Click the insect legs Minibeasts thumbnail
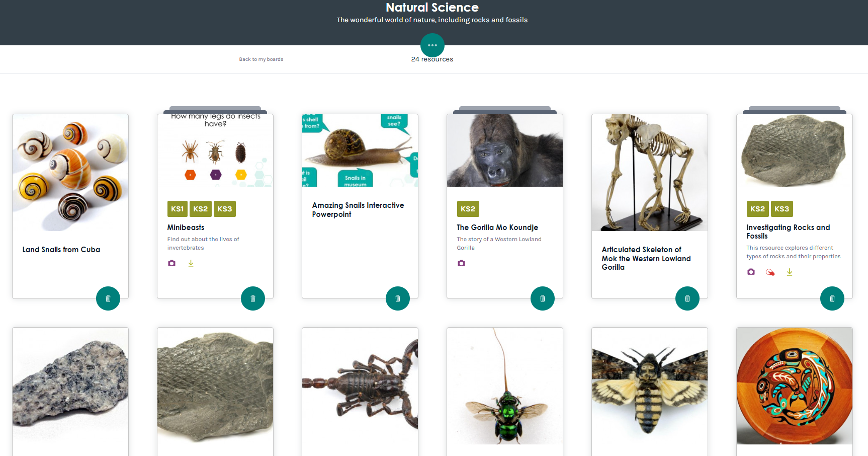The width and height of the screenshot is (868, 456). [215, 150]
